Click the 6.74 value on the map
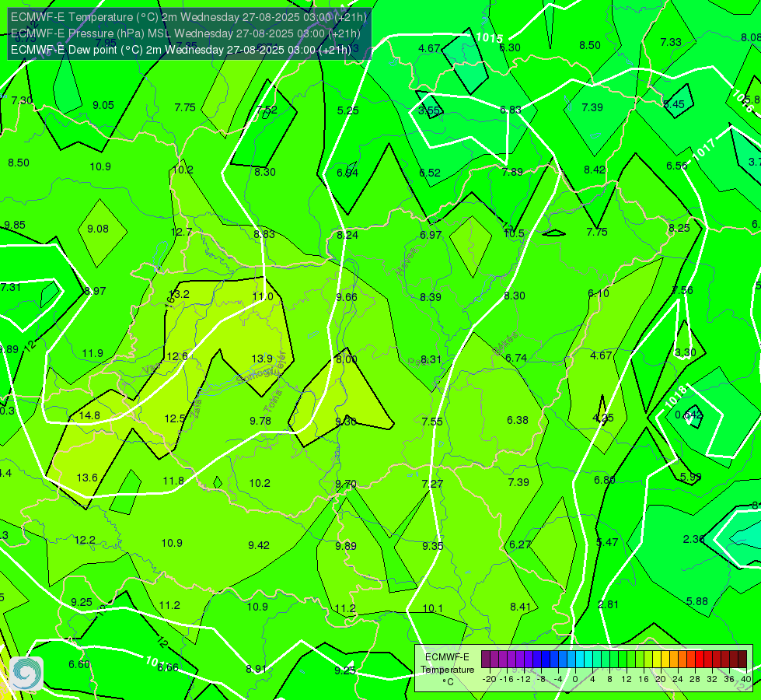 point(516,358)
